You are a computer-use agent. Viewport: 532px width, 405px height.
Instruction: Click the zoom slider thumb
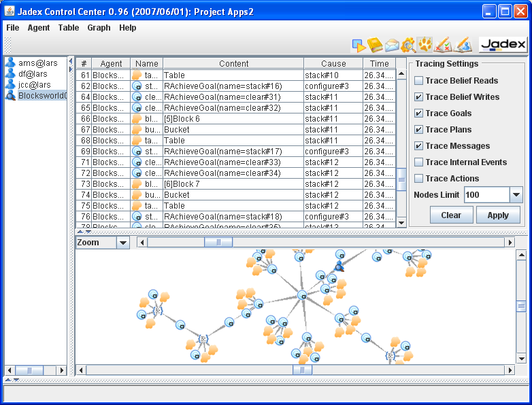click(x=218, y=243)
